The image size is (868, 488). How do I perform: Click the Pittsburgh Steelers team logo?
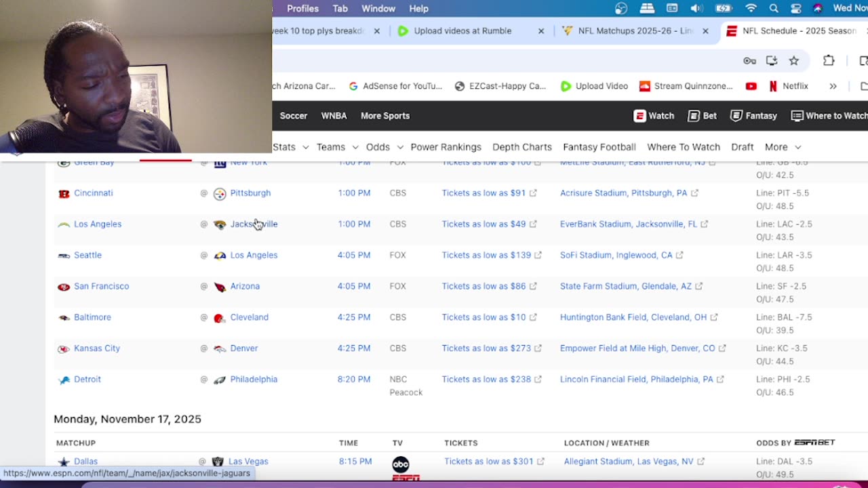220,194
